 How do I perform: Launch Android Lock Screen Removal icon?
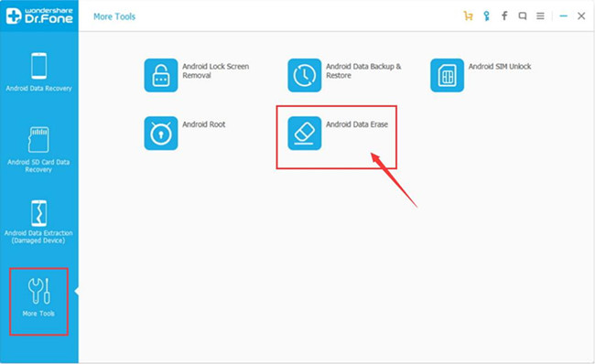pyautogui.click(x=161, y=75)
